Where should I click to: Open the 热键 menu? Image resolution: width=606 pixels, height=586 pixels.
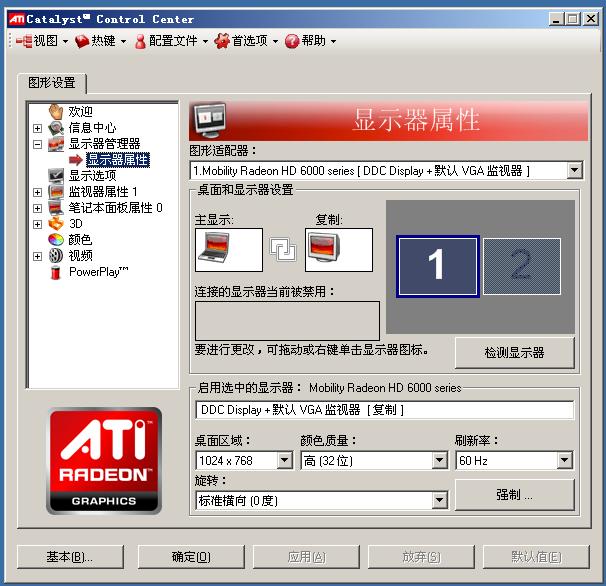[100, 41]
